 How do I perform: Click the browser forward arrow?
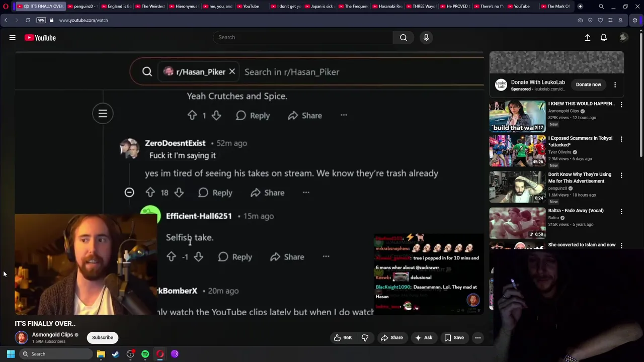[16, 20]
